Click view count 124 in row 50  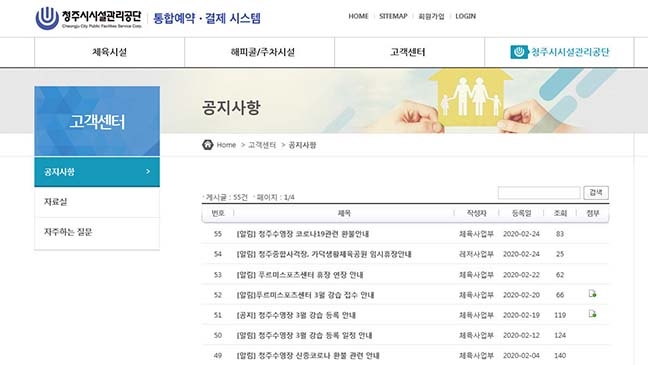(560, 335)
